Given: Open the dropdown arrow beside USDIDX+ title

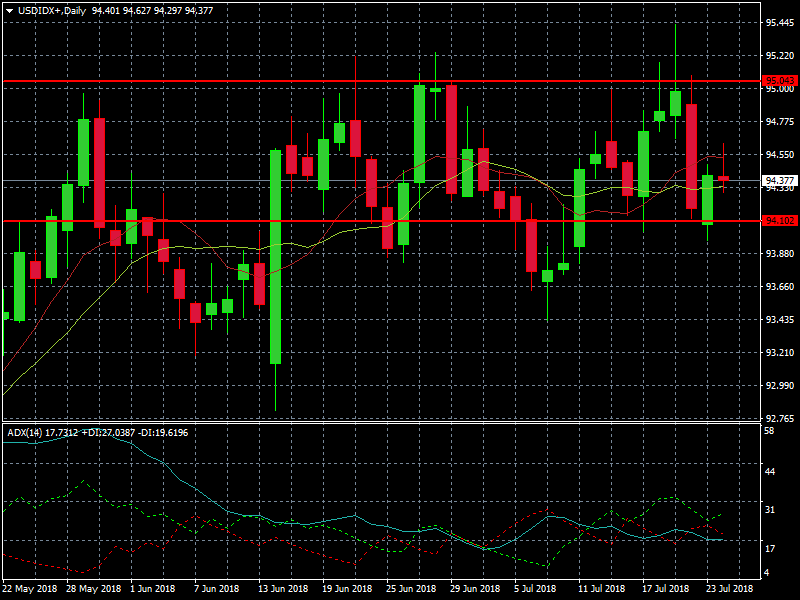Looking at the screenshot, I should (9, 10).
